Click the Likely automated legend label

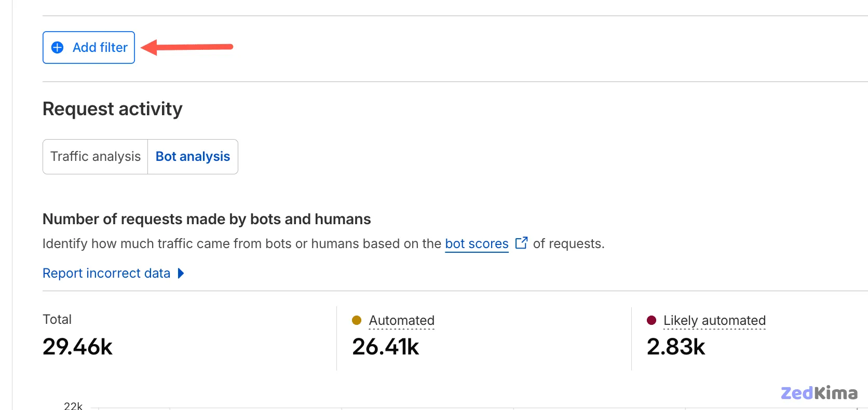[714, 321]
